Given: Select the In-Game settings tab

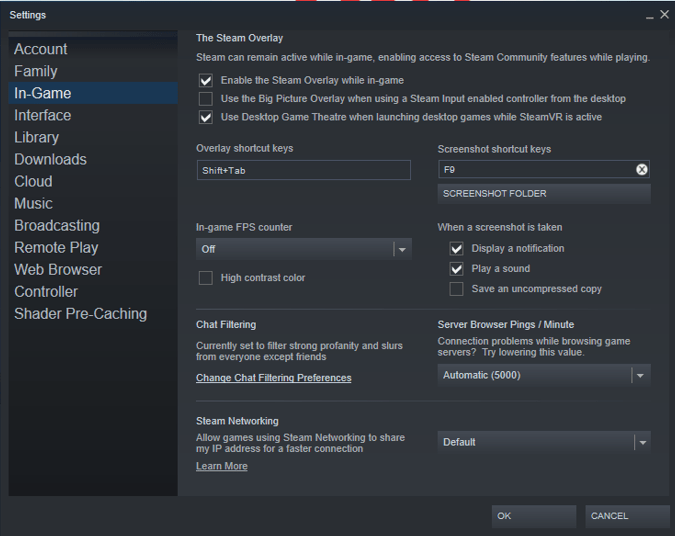Looking at the screenshot, I should click(x=93, y=93).
